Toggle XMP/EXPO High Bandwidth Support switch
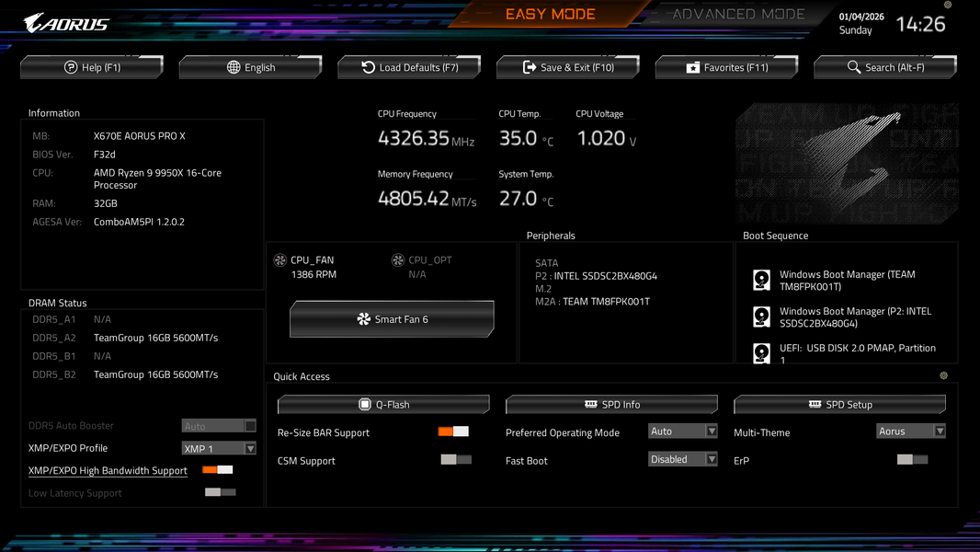This screenshot has height=552, width=980. pyautogui.click(x=218, y=469)
